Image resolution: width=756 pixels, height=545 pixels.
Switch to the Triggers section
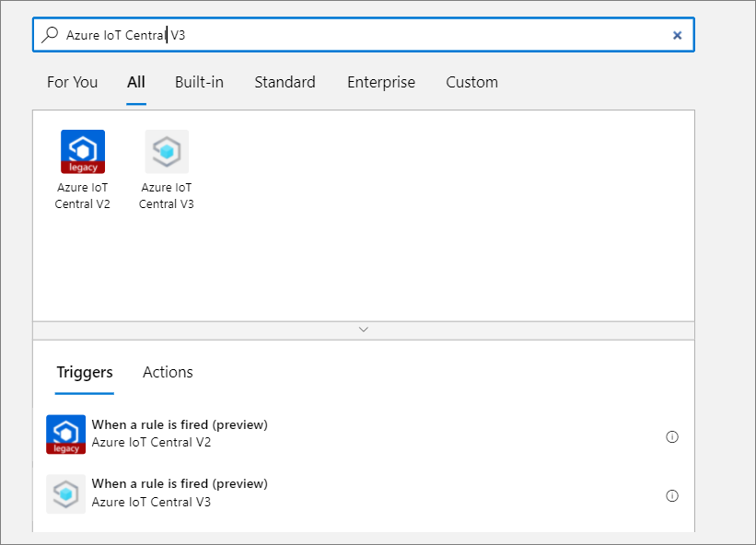84,372
